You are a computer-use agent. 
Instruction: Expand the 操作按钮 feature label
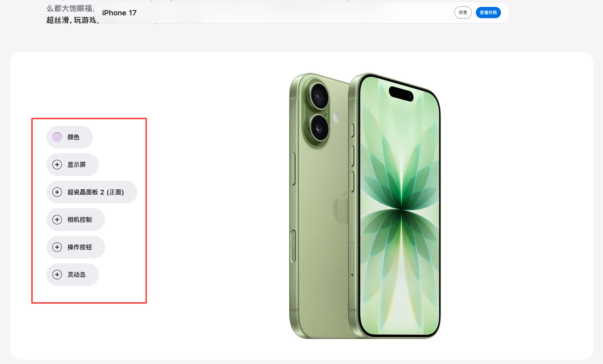tap(79, 247)
